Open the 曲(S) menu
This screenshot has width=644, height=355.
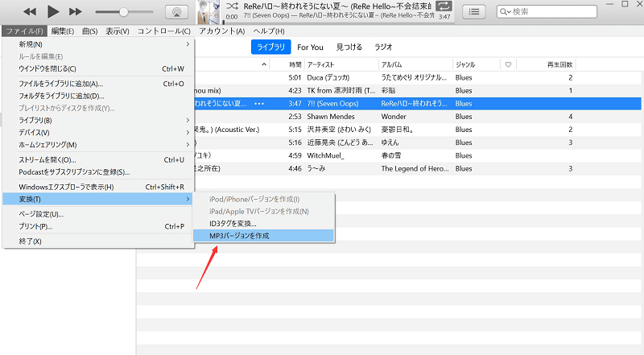pos(89,31)
